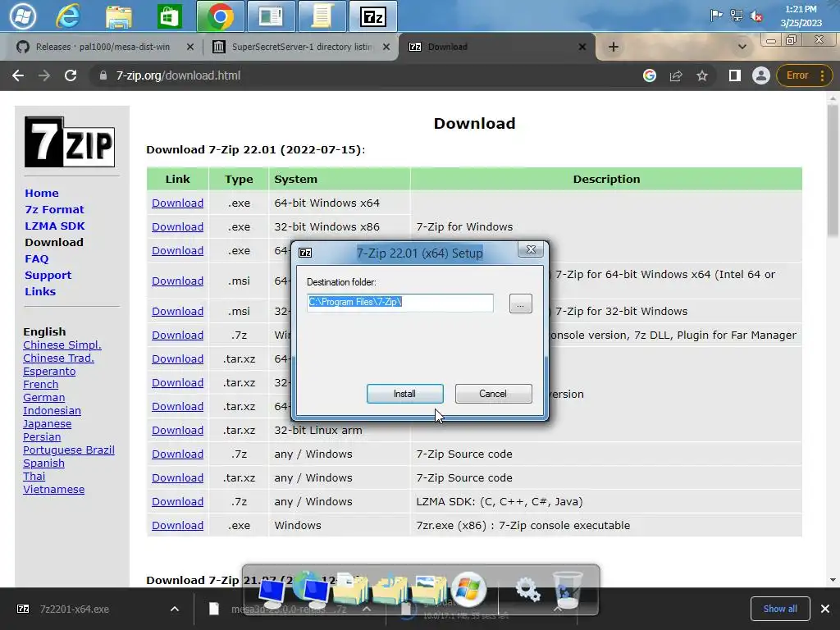Switch language to Chinese Simpl.
The image size is (840, 630).
62,345
